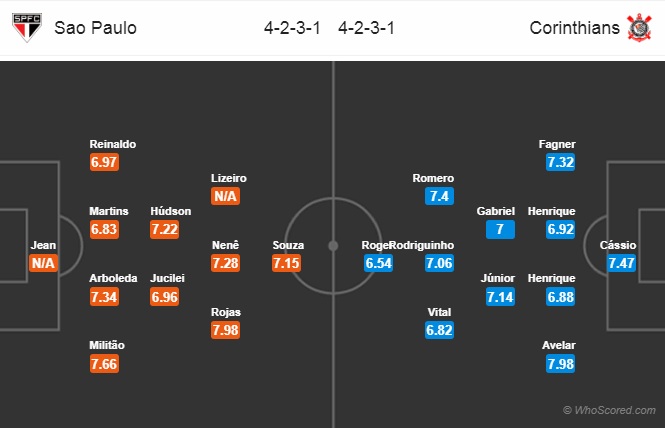Click the Húdson player name
This screenshot has height=428, width=665.
(171, 211)
